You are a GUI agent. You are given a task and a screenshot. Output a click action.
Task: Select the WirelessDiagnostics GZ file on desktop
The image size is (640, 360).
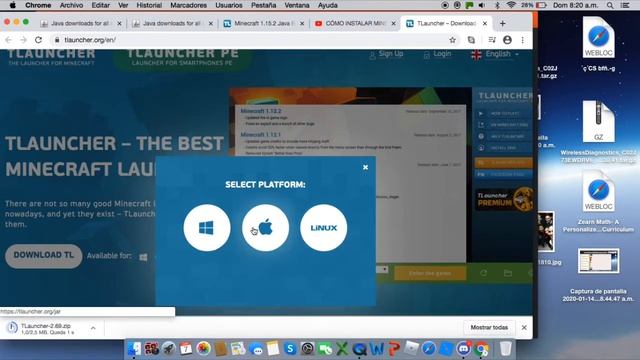click(x=598, y=122)
